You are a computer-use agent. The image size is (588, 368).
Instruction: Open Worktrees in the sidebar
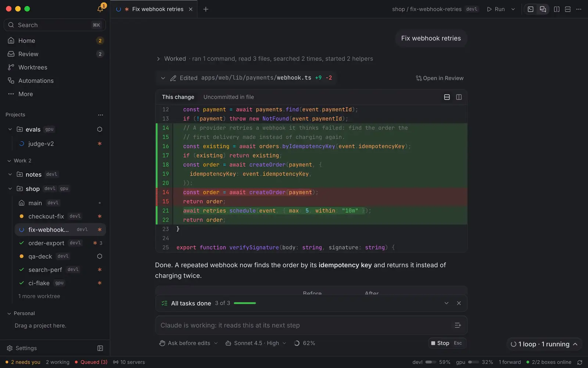point(55,67)
